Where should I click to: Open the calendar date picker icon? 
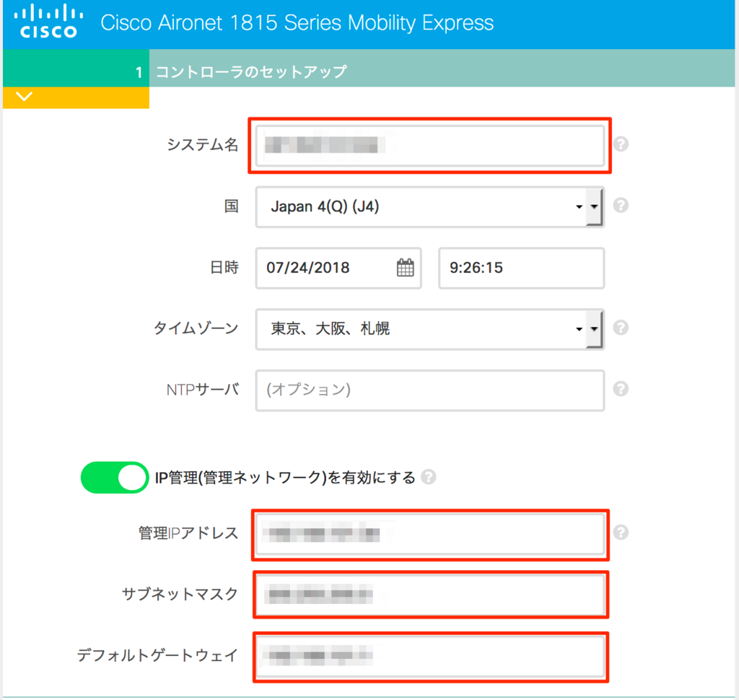click(x=406, y=268)
